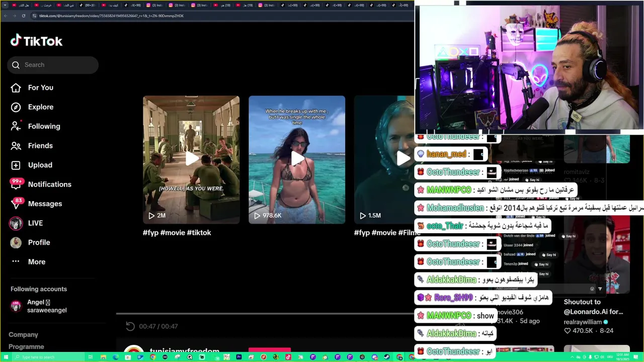
Task: Open the Friends page
Action: (x=40, y=146)
